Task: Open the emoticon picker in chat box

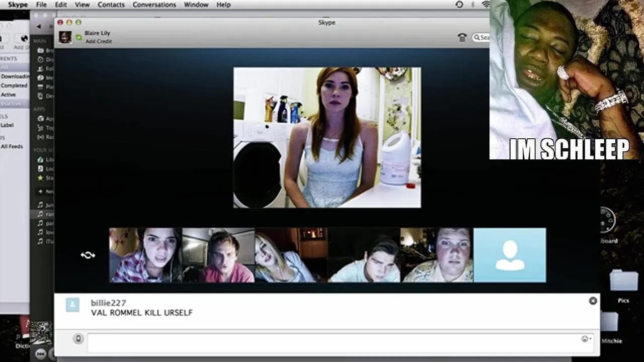Action: click(x=586, y=339)
